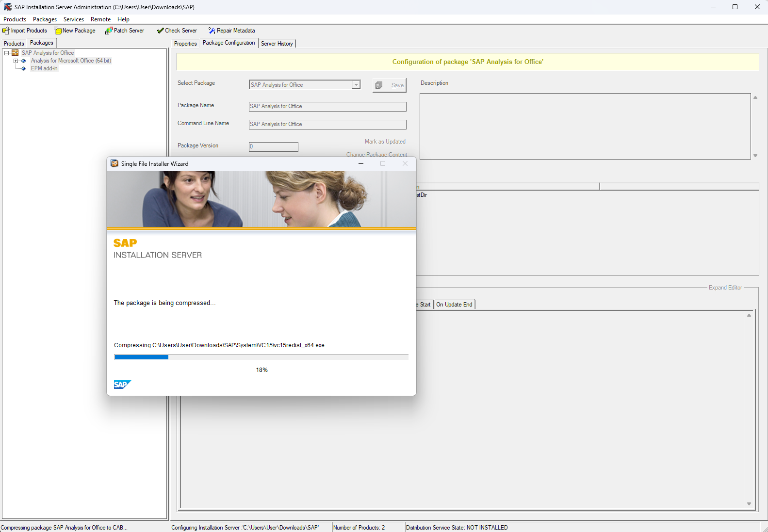Select the On Update End tab

point(454,305)
